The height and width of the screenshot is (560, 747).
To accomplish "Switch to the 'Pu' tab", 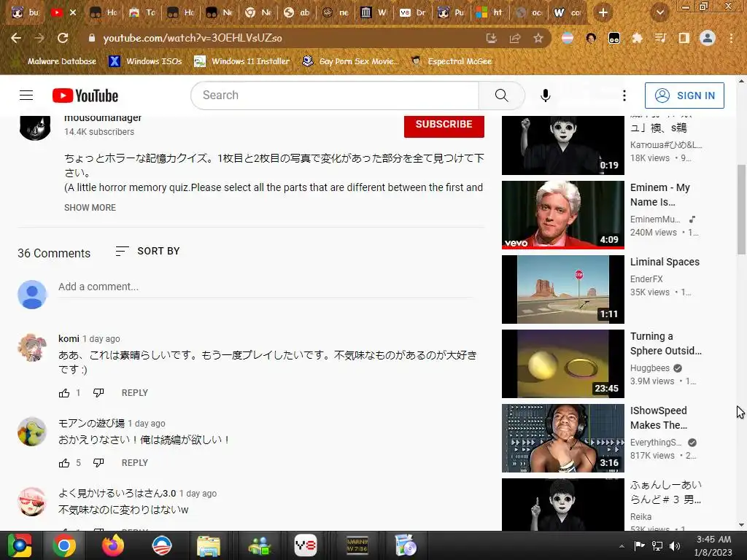I will pos(451,13).
